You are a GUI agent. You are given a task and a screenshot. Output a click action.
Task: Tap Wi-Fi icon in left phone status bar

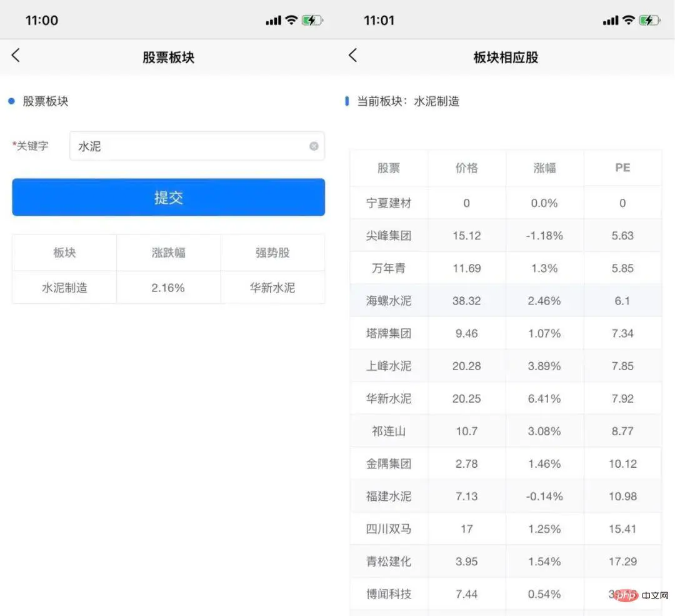click(291, 20)
